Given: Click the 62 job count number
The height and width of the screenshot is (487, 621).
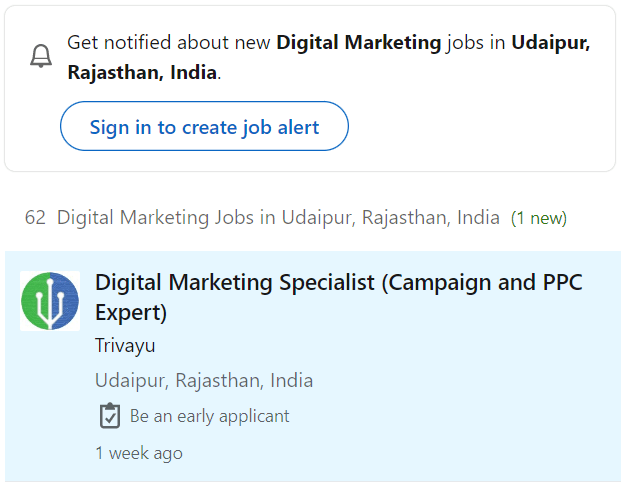Looking at the screenshot, I should click(35, 217).
